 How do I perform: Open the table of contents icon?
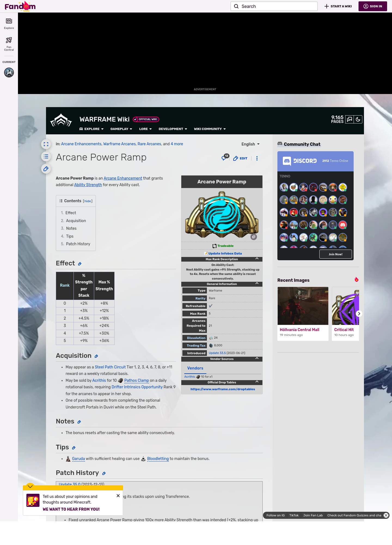click(x=46, y=156)
